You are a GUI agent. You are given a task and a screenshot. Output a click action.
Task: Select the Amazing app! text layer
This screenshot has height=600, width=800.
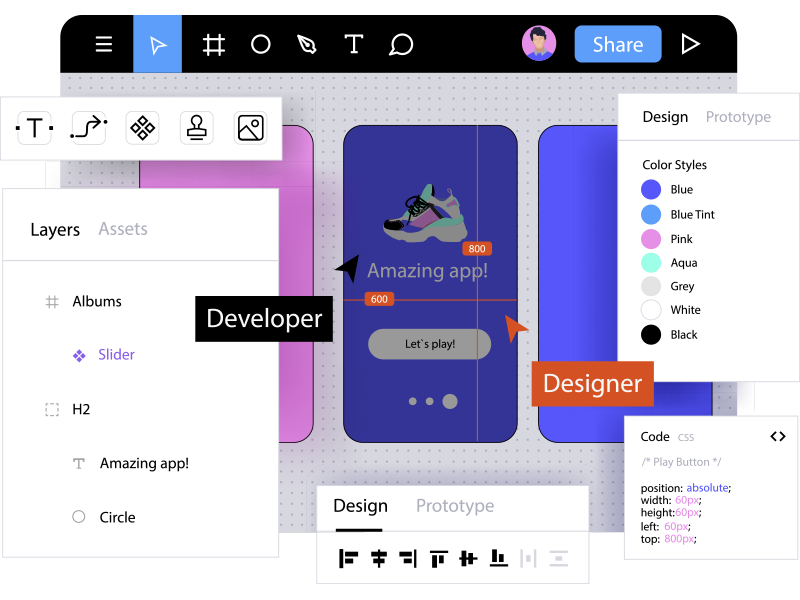(144, 463)
